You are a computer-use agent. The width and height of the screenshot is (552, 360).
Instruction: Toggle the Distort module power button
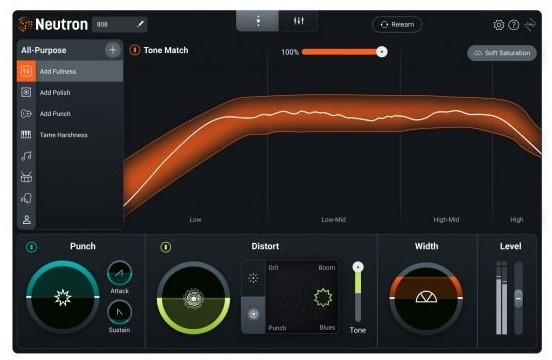tap(166, 247)
